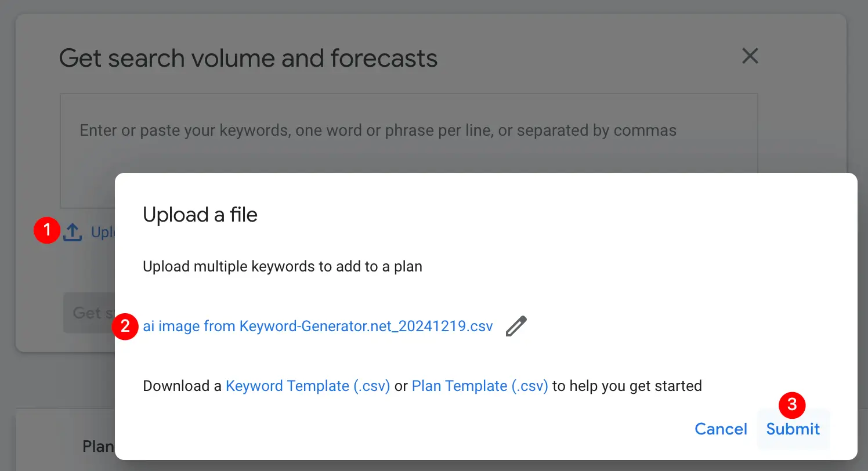Image resolution: width=868 pixels, height=471 pixels.
Task: Click the red step 1 badge
Action: (47, 231)
